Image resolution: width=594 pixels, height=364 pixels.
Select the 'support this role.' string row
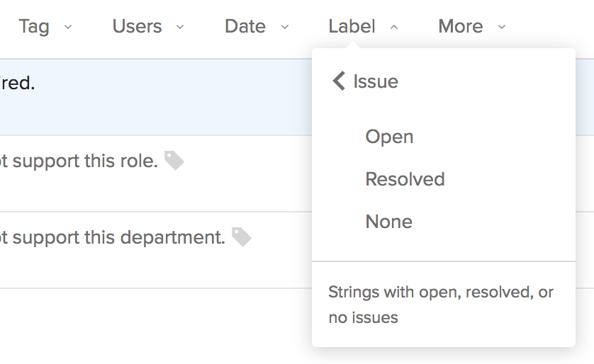coord(156,174)
